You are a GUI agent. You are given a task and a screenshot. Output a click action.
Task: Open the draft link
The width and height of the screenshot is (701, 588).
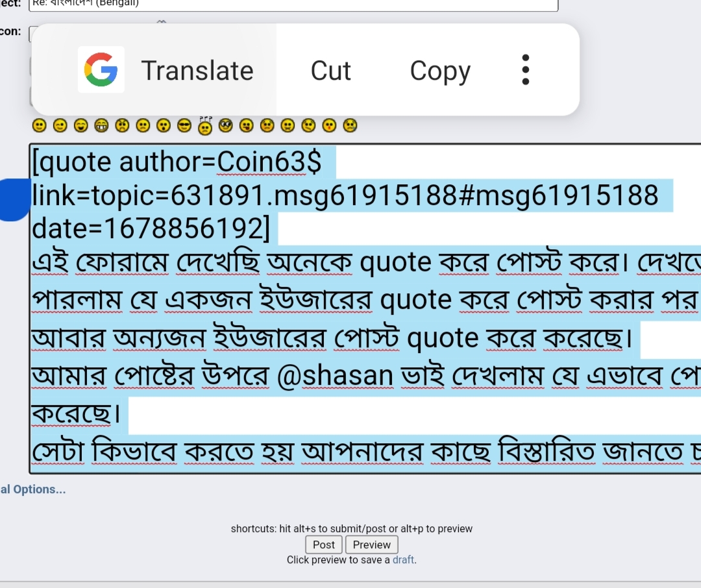403,560
